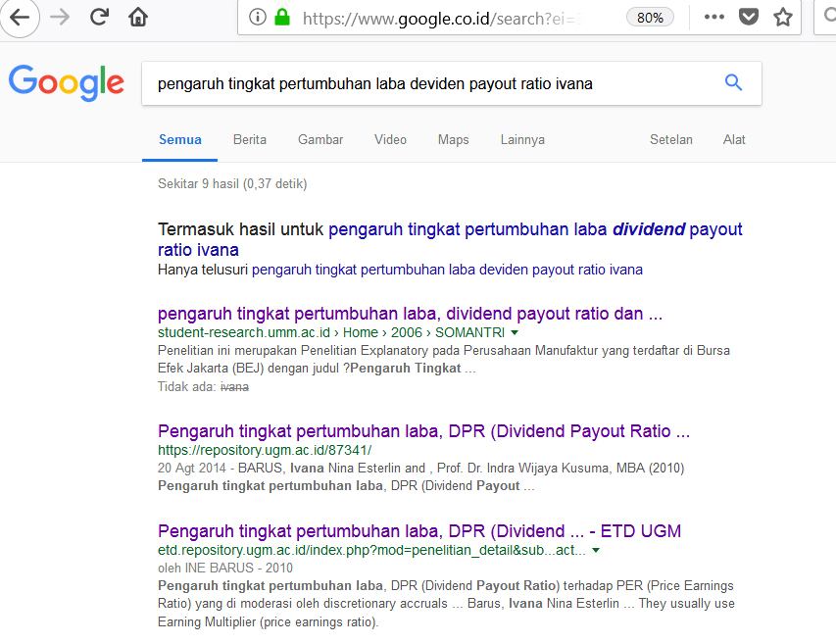Save the page to Pocket
Screen dimensions: 836x644
(749, 18)
